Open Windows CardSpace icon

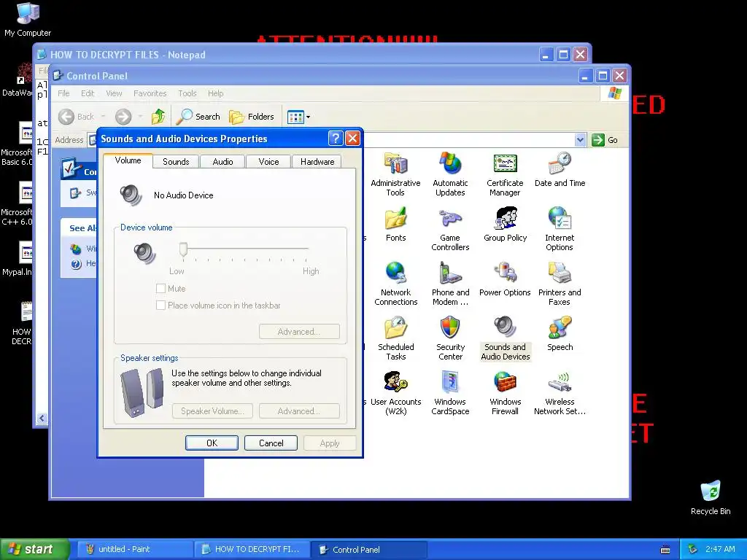pyautogui.click(x=450, y=393)
